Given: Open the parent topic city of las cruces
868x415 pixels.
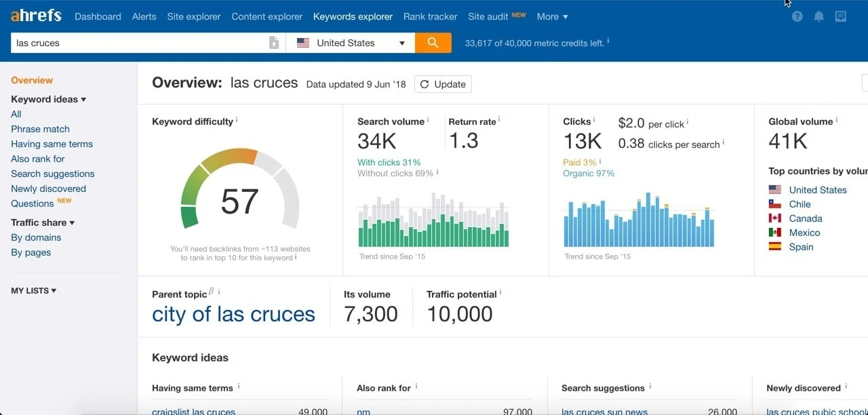Looking at the screenshot, I should click(x=233, y=314).
